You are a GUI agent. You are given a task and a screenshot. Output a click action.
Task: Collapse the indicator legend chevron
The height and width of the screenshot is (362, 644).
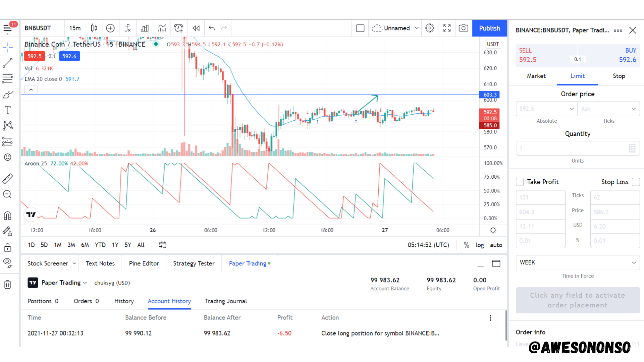tap(31, 89)
